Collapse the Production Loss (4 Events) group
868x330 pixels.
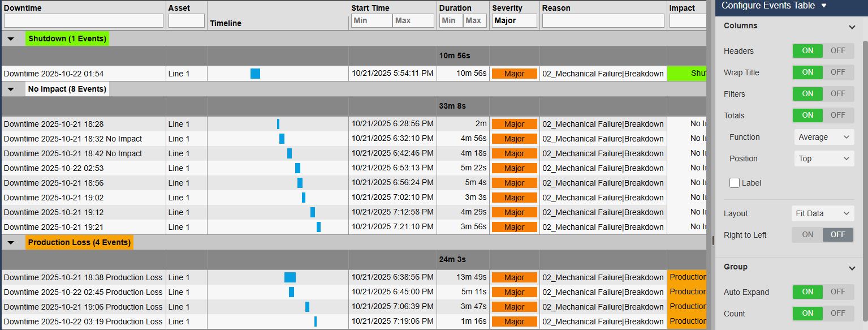point(11,243)
